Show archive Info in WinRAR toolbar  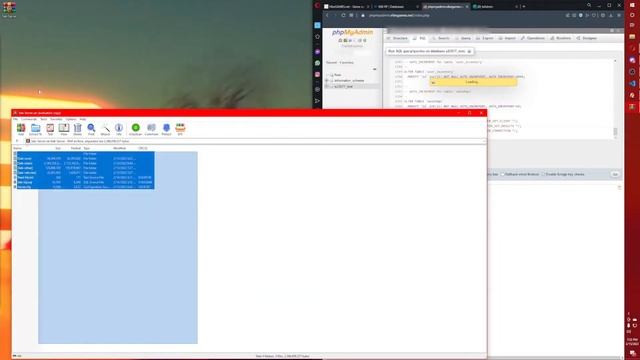click(x=119, y=129)
